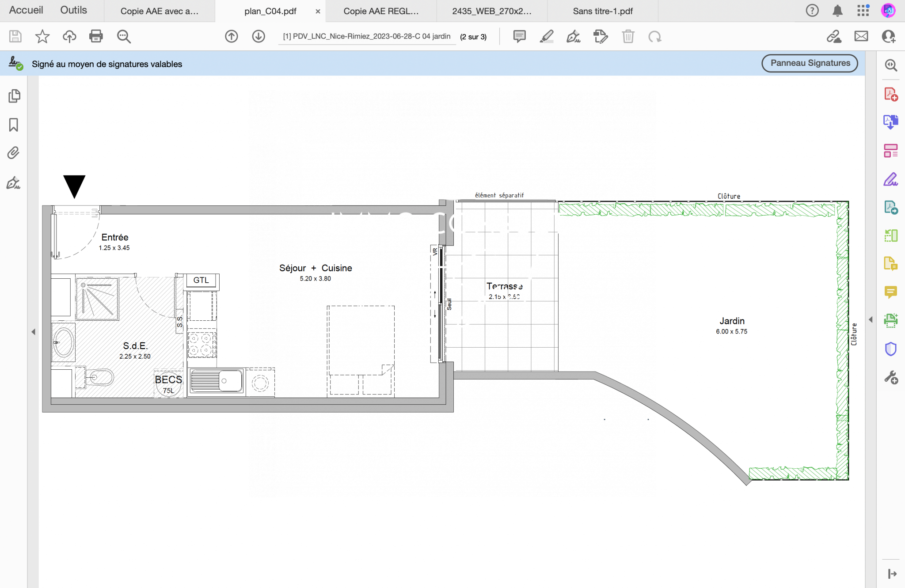
Task: Add a sticky note comment
Action: click(x=520, y=36)
